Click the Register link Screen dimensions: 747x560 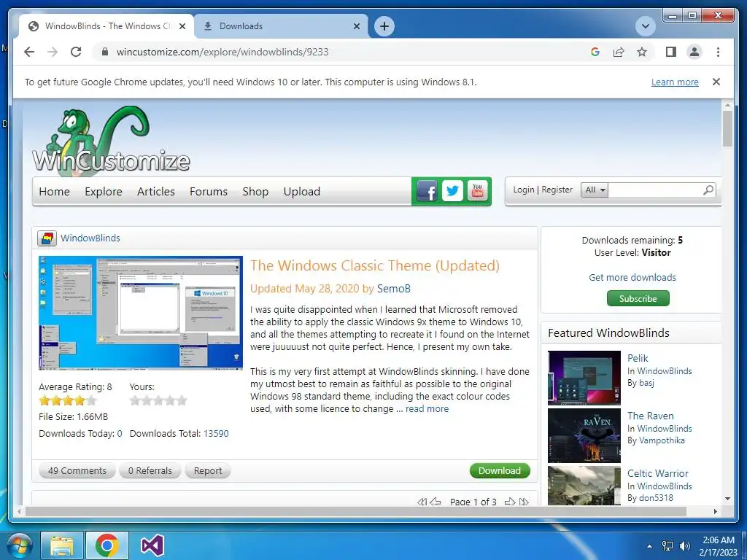coord(557,190)
